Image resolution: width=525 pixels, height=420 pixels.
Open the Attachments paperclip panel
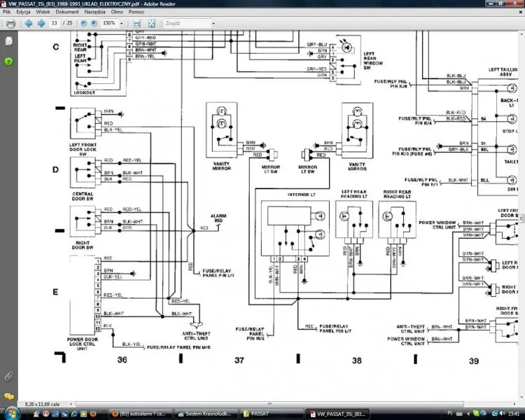(8, 376)
